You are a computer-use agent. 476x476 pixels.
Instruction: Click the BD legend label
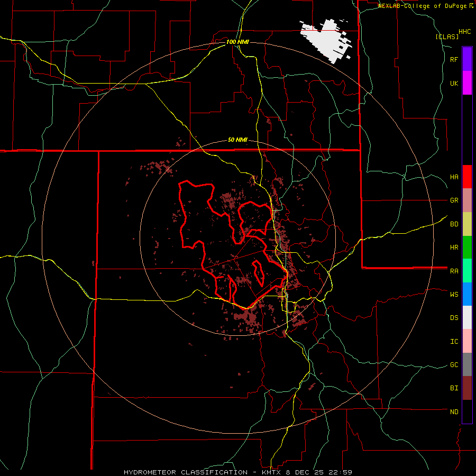(x=454, y=224)
